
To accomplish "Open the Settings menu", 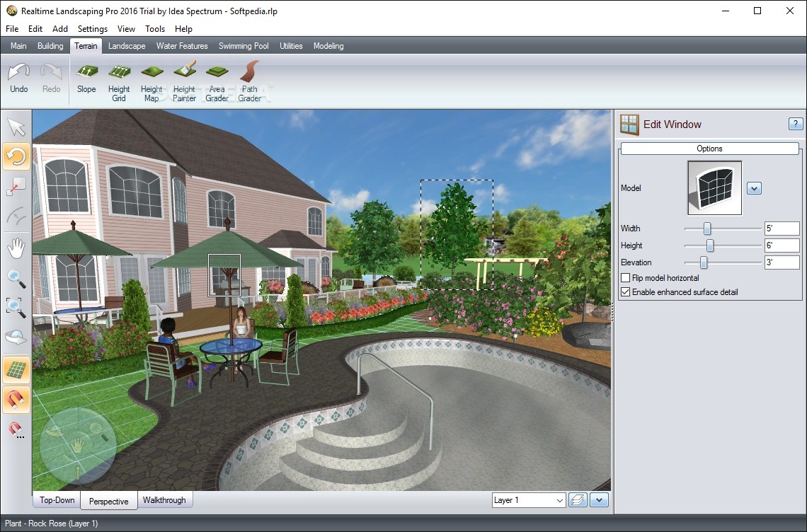I will click(92, 29).
